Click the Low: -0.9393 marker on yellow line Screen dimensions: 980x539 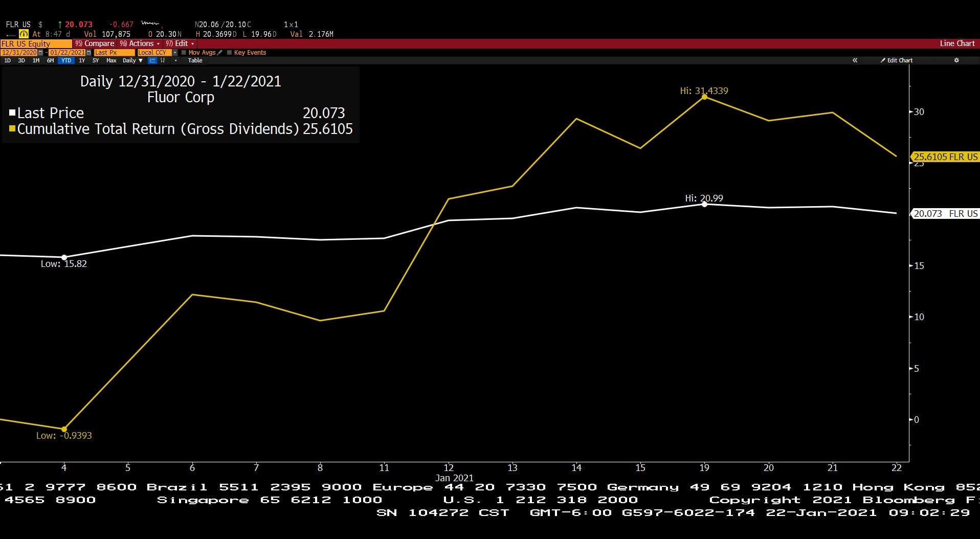(64, 429)
